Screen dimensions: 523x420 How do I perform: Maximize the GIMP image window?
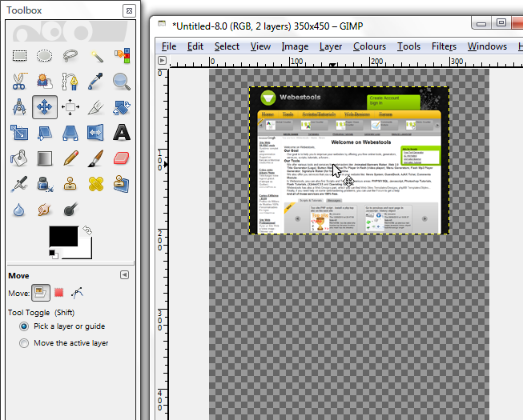(x=501, y=22)
